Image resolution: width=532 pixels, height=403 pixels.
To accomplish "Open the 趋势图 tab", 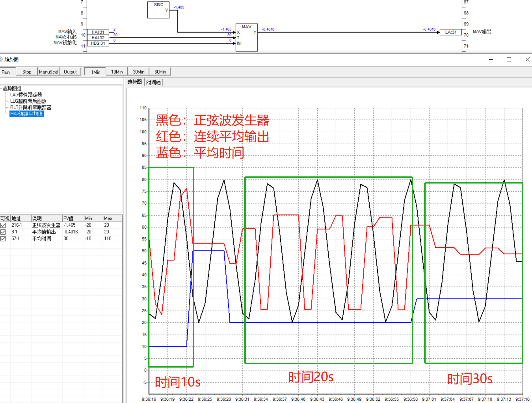I will pyautogui.click(x=135, y=82).
